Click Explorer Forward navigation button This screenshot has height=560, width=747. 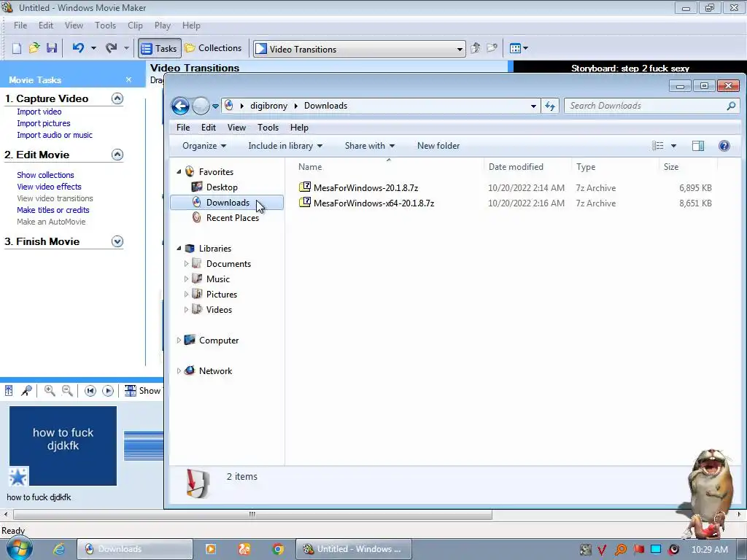[201, 106]
